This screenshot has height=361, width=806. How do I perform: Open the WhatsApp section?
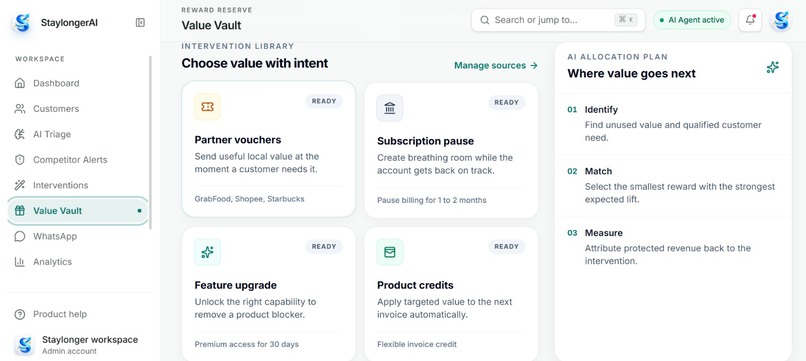(x=78, y=237)
